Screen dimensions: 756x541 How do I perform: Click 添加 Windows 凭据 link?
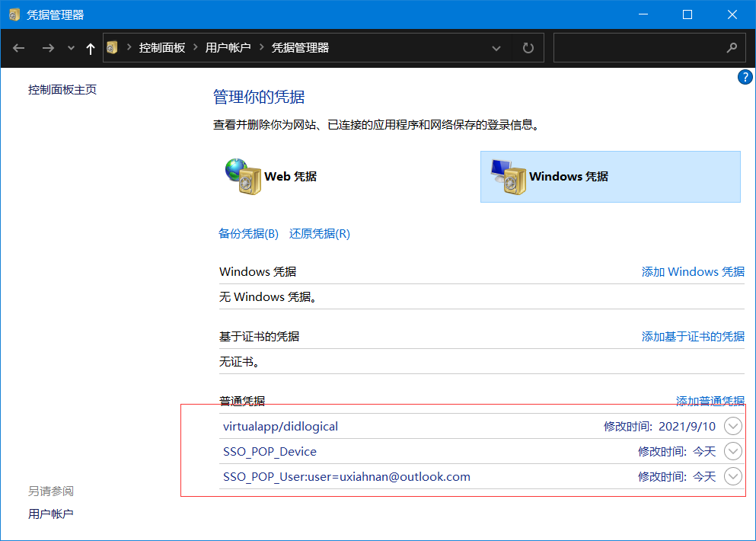(x=693, y=272)
